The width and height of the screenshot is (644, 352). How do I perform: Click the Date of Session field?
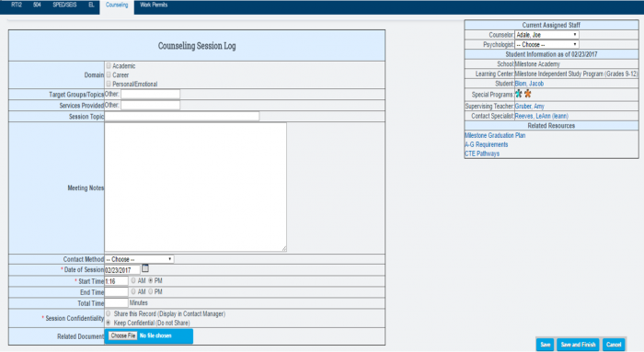click(x=122, y=270)
